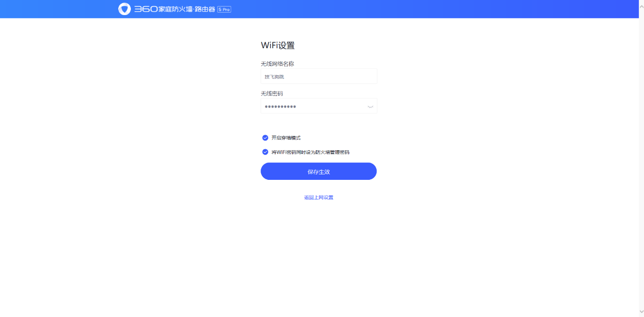Click the 360家庭防火墙·路由器 header title

coord(175,9)
